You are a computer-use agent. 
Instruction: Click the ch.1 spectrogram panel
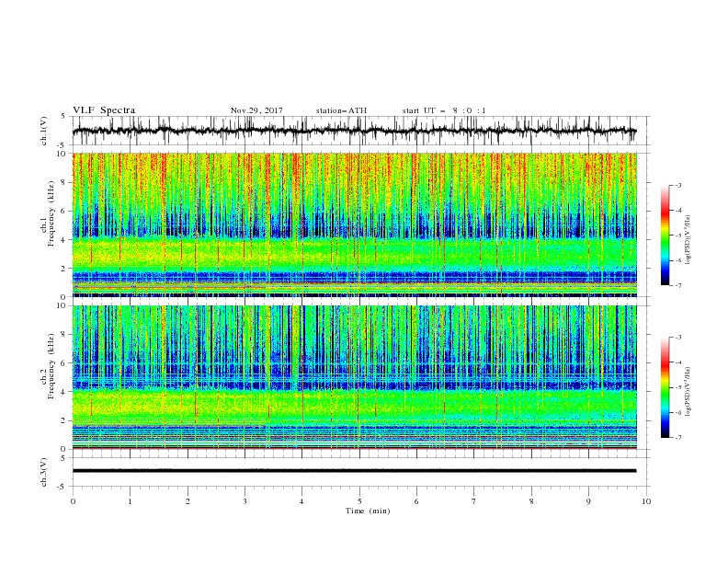[354, 224]
